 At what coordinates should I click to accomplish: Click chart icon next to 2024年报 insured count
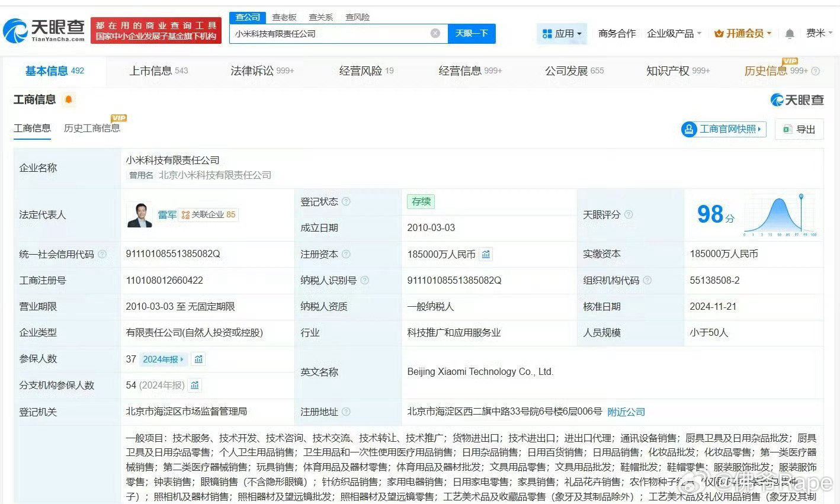coord(198,359)
